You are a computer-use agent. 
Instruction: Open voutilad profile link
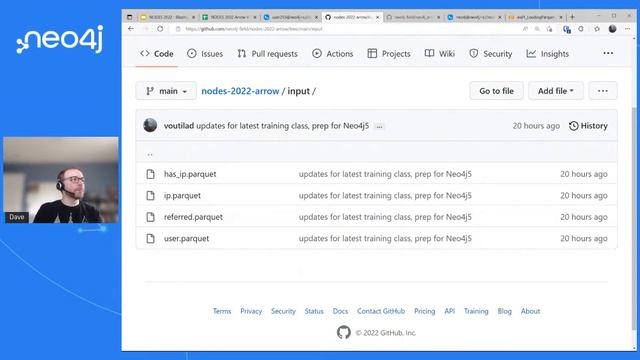(x=179, y=126)
